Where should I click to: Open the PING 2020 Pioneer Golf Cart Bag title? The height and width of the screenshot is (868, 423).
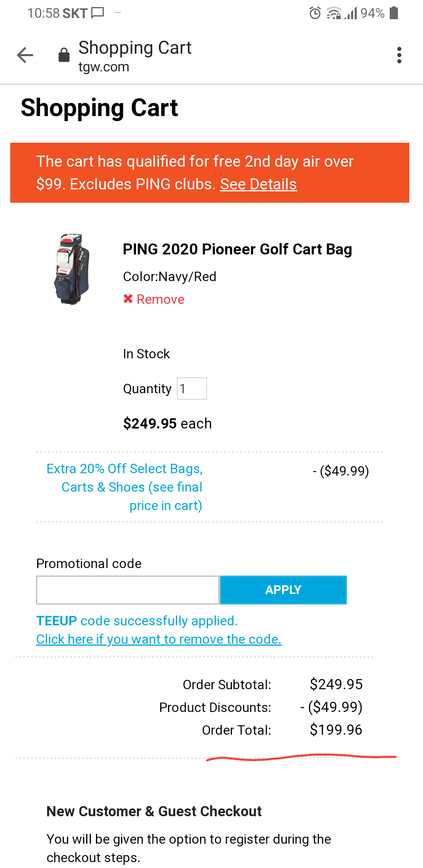pos(237,249)
